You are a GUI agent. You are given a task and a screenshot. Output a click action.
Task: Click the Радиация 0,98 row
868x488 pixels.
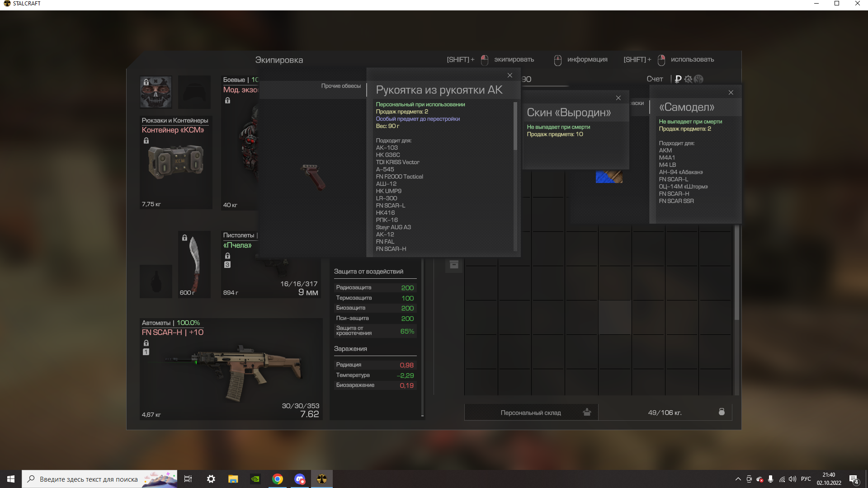pos(375,365)
